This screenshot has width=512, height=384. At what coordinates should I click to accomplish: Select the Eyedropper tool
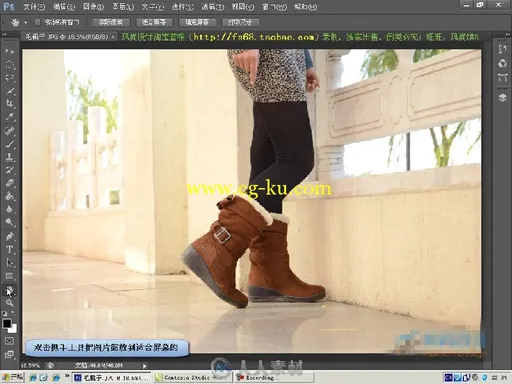click(x=9, y=117)
